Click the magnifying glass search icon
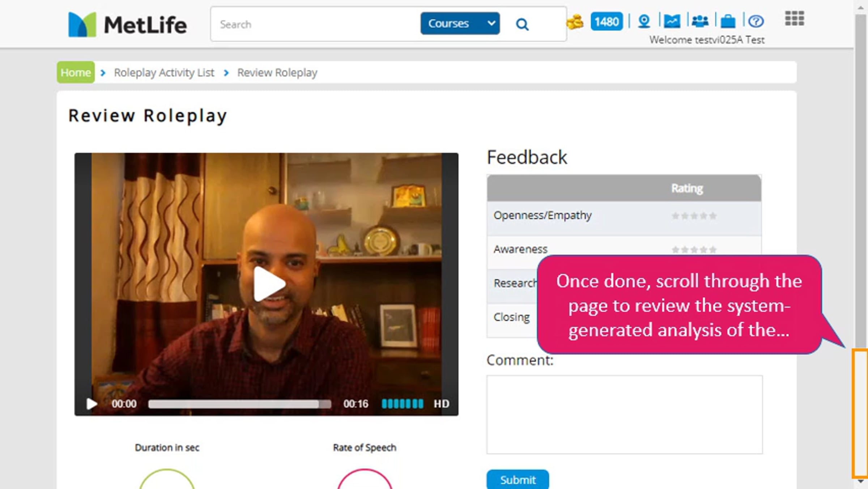Viewport: 868px width, 489px height. [522, 24]
